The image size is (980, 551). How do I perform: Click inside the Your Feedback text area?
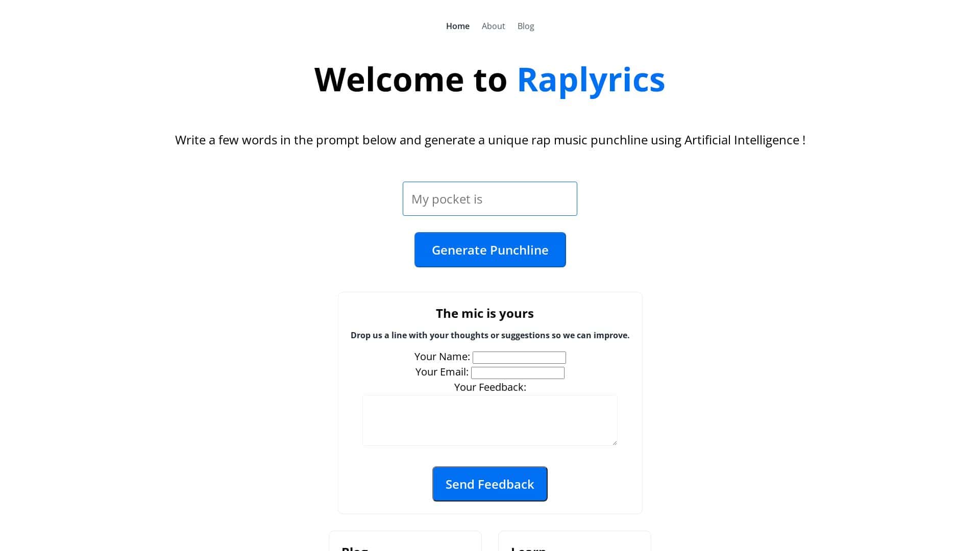(489, 419)
